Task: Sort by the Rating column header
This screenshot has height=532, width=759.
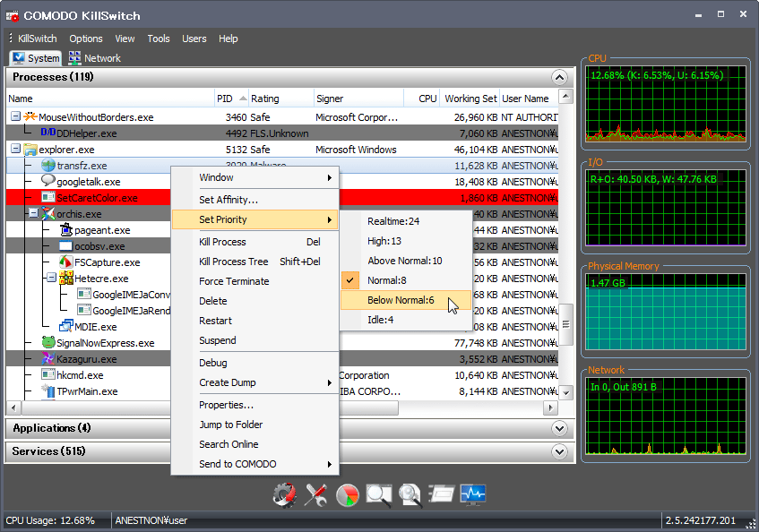Action: [x=280, y=99]
